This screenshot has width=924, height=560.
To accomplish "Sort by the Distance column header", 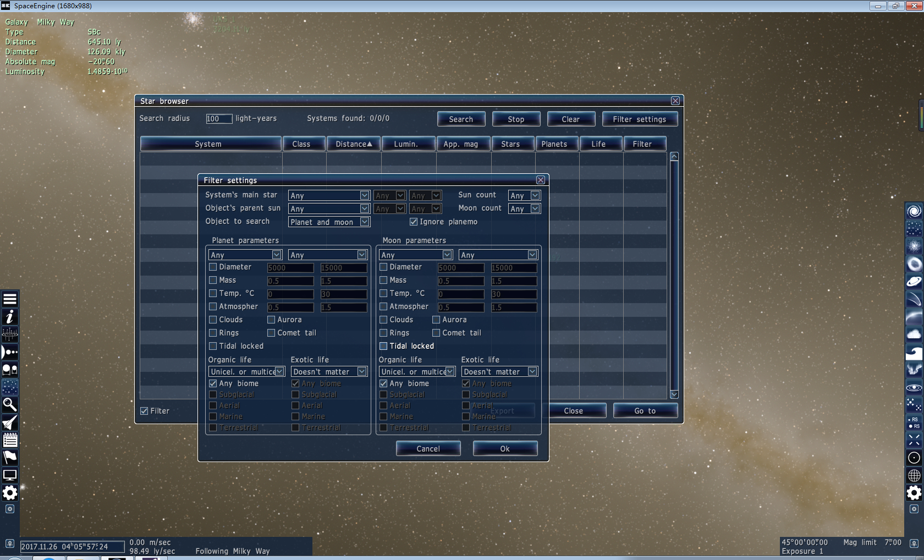I will tap(353, 144).
